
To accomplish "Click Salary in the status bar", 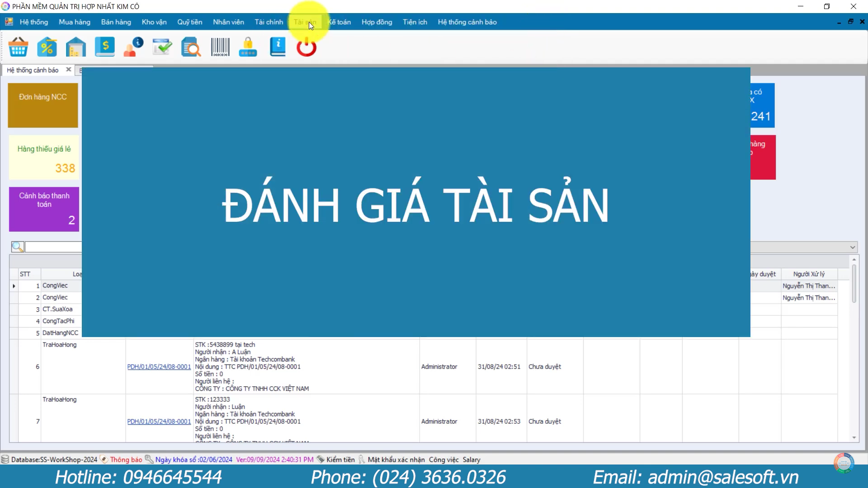I will 471,460.
